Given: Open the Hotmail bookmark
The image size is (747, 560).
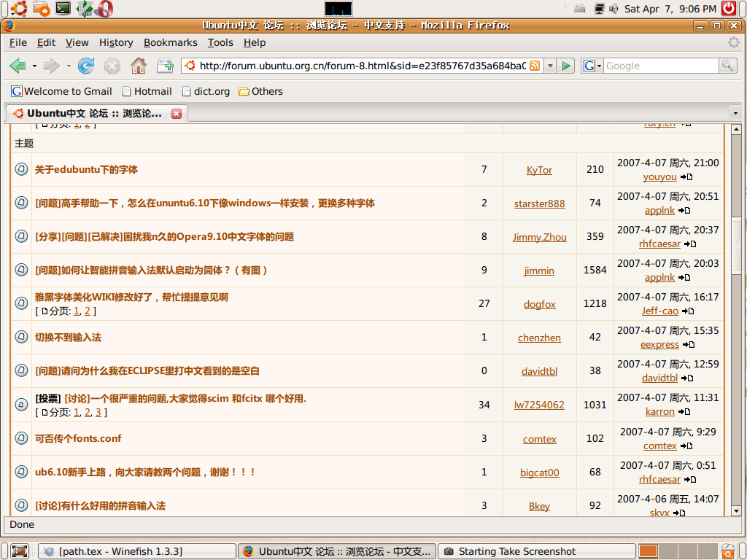Looking at the screenshot, I should tap(147, 91).
